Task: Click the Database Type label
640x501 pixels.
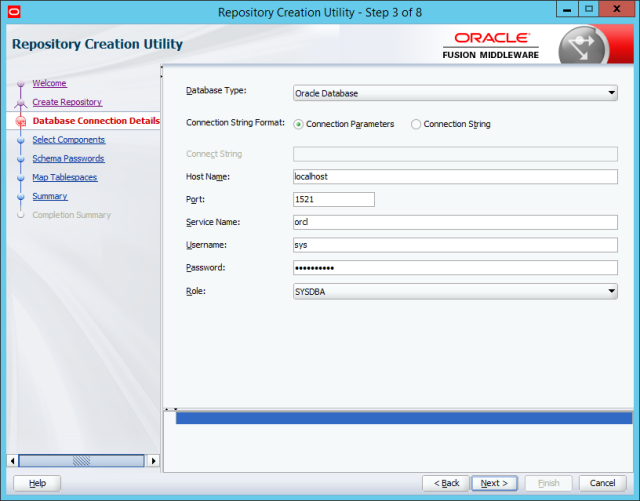Action: (x=216, y=90)
